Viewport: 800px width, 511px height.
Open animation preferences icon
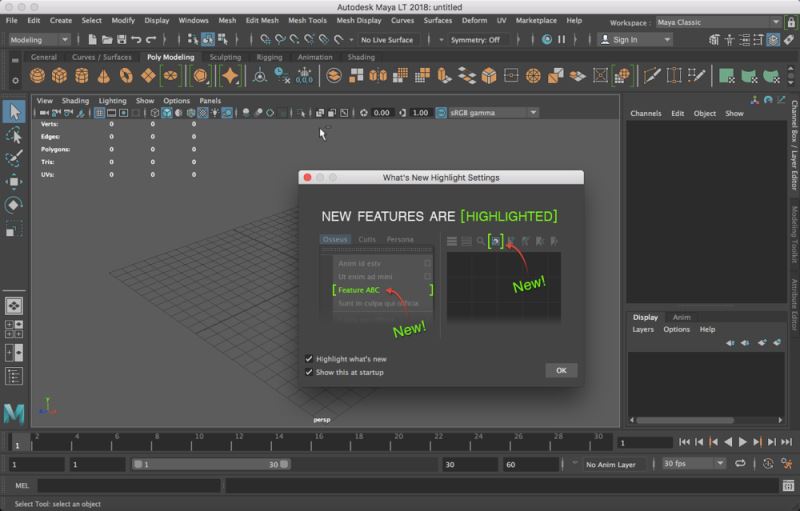pyautogui.click(x=788, y=464)
